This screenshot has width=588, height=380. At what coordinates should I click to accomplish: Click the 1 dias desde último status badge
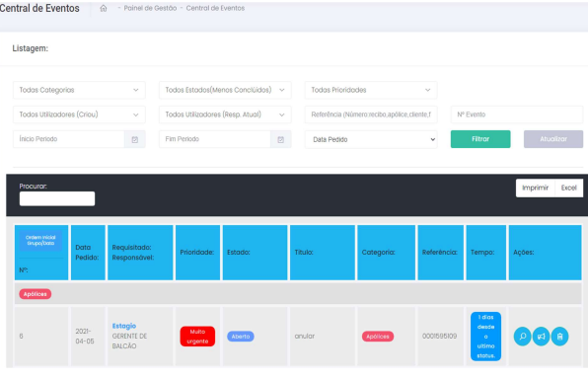tap(486, 337)
